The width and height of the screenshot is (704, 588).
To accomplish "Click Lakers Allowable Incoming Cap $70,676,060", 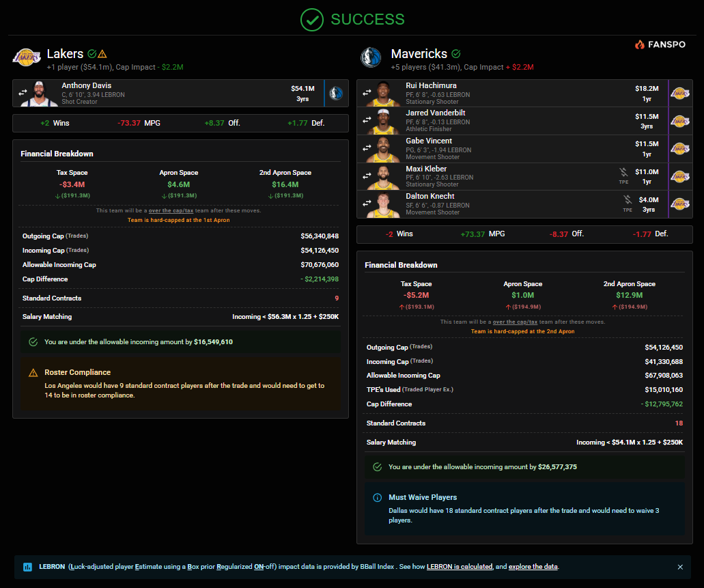I will [x=320, y=265].
